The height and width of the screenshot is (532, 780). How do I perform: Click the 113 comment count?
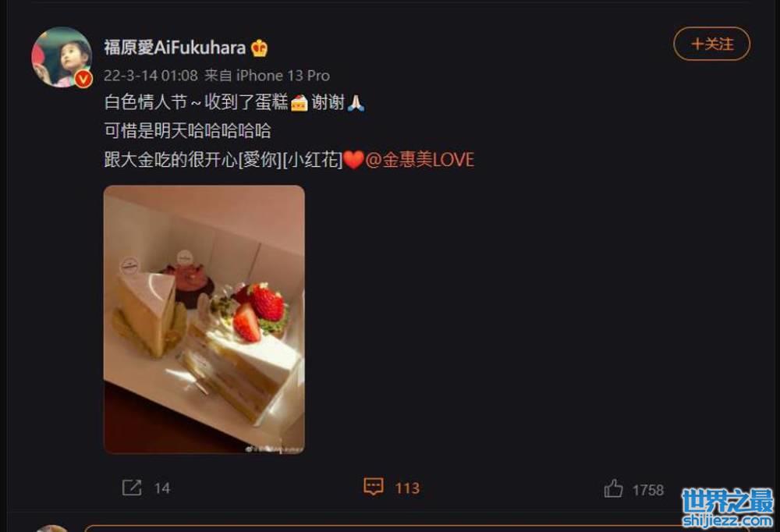click(x=407, y=488)
